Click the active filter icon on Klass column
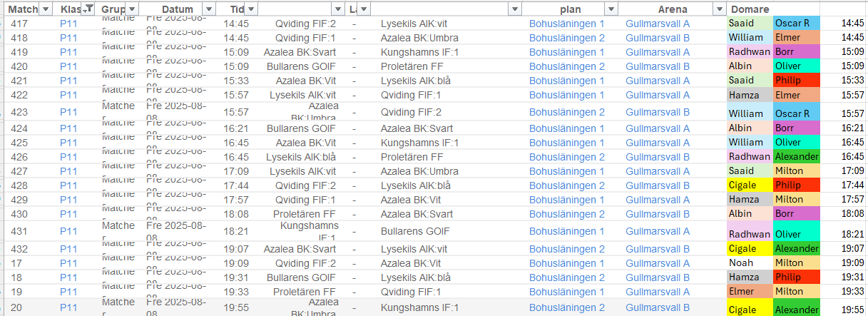 88,9
